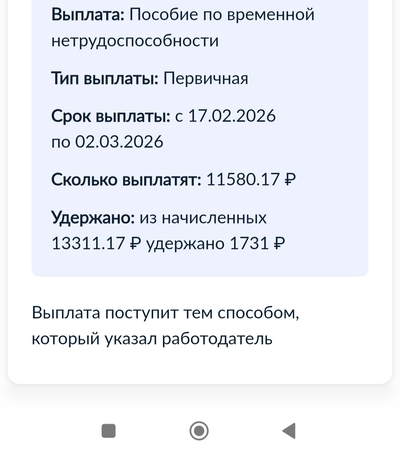Tap the 'Первичная' payment type value
Screen dimensions: 400x454
206,79
